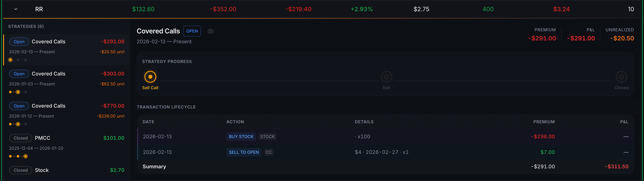This screenshot has height=181, width=644.
Task: Click the STRATEGIES (6) header
Action: point(26,26)
